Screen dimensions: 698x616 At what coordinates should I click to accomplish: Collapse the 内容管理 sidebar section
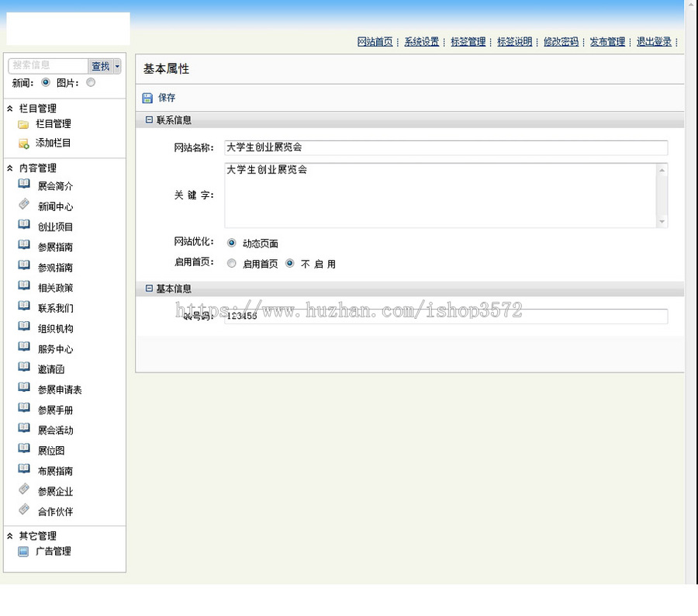point(10,168)
